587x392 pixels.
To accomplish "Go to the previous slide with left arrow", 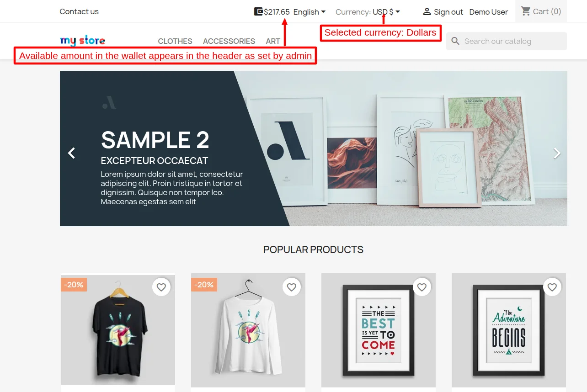I will pos(72,153).
